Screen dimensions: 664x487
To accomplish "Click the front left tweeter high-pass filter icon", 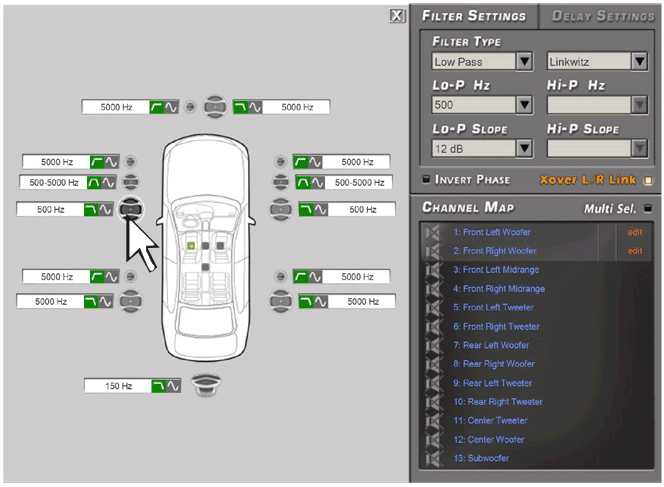I will 97,162.
